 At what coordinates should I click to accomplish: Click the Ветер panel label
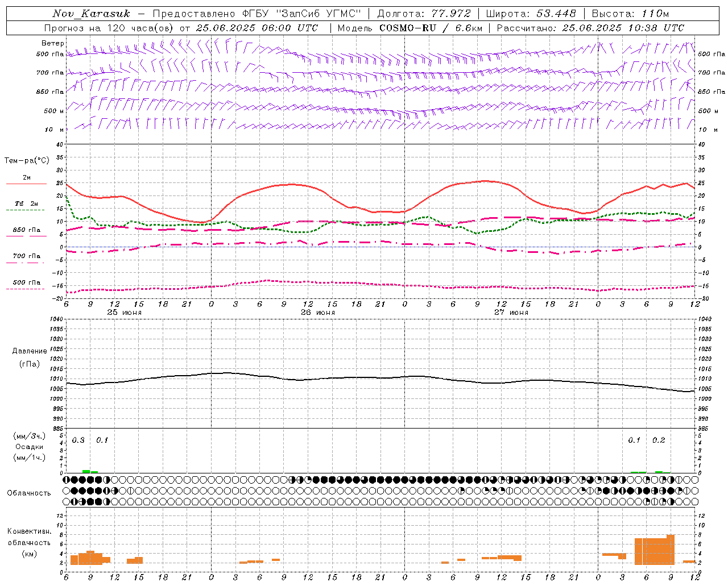point(53,43)
